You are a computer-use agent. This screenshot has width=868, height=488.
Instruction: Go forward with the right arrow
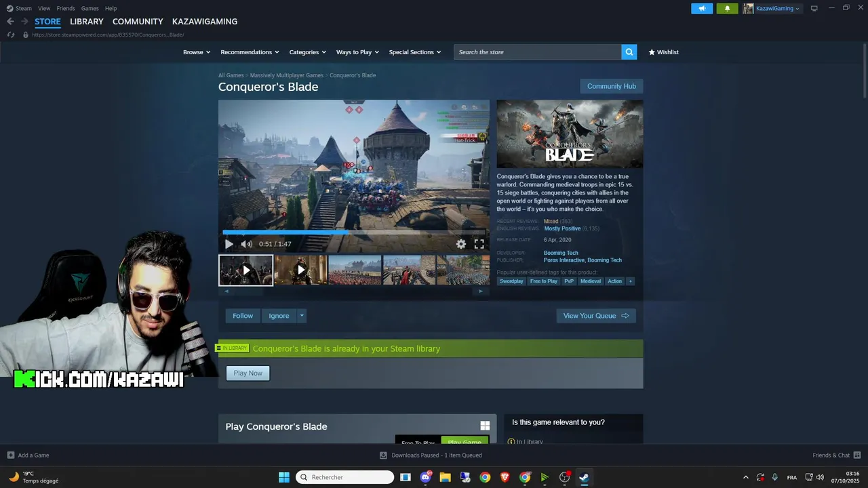[x=24, y=22]
